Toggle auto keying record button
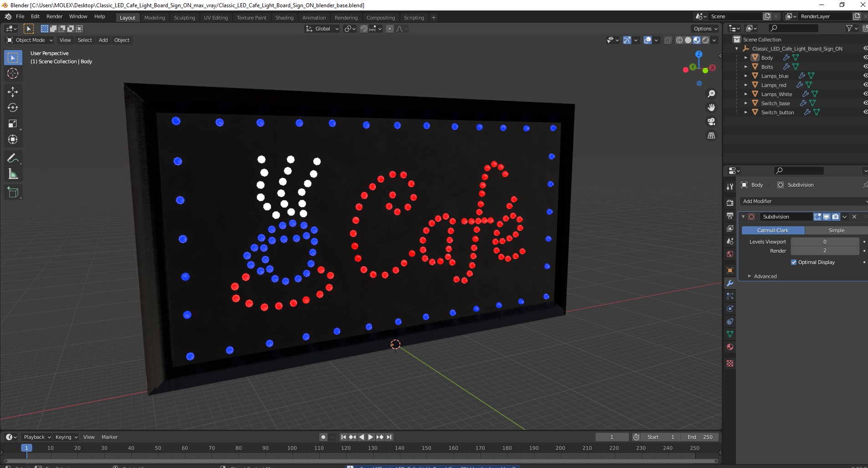 pos(323,437)
